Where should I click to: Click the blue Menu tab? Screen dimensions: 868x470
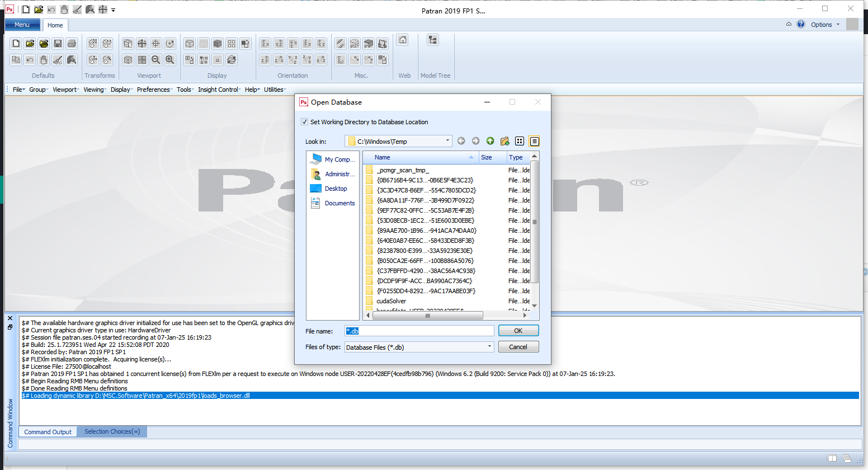click(22, 25)
